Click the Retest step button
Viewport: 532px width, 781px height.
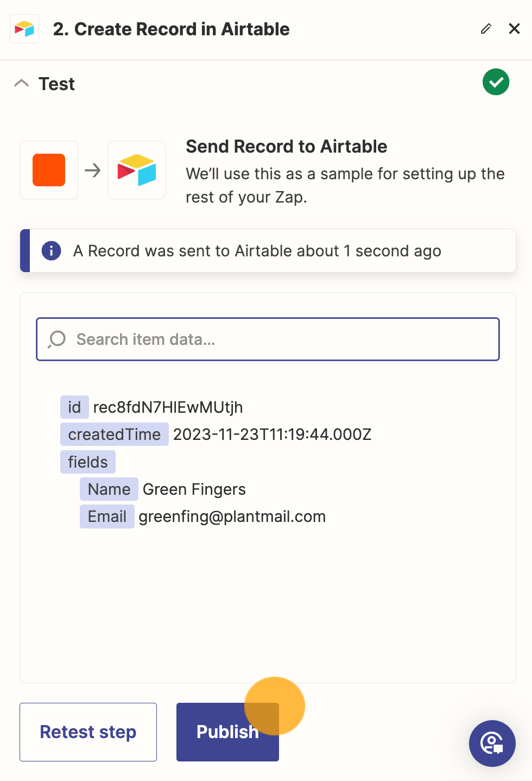coord(88,732)
